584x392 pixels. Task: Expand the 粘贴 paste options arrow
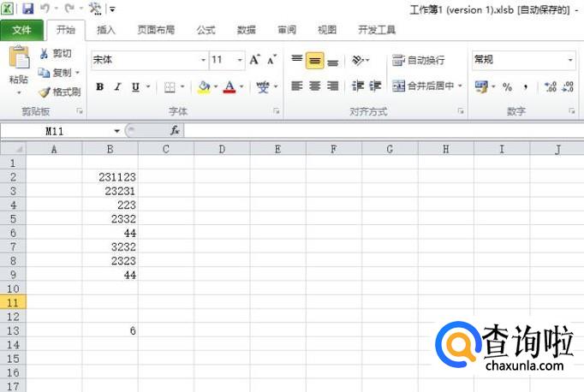pyautogui.click(x=19, y=92)
